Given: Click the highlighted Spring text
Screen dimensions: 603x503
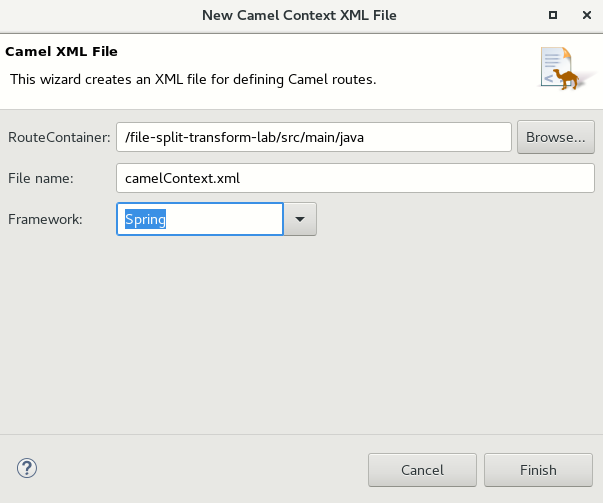Looking at the screenshot, I should (x=145, y=219).
